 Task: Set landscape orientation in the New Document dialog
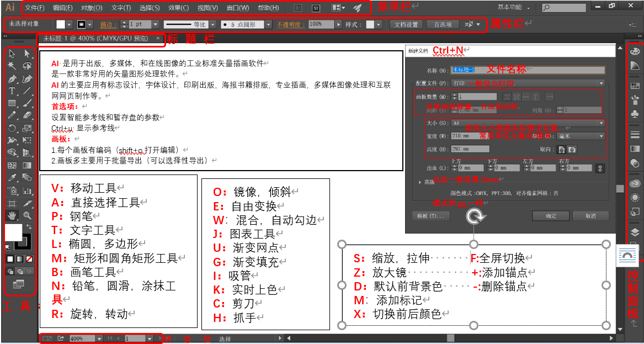[x=572, y=150]
